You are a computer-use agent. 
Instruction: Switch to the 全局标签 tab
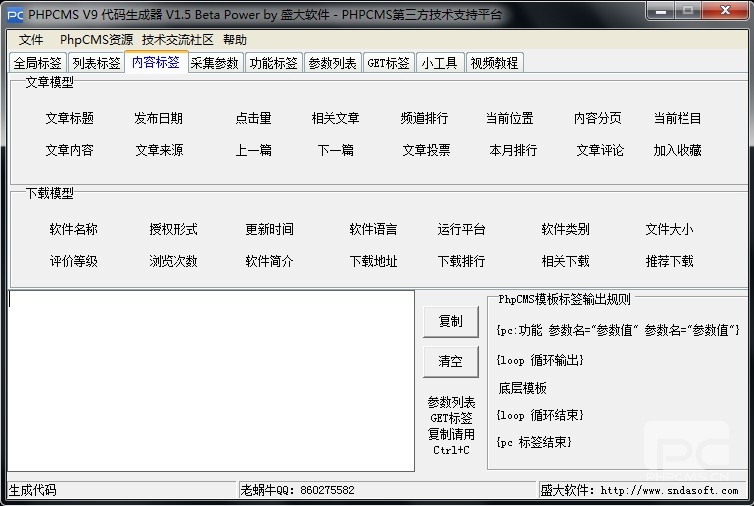(x=38, y=63)
